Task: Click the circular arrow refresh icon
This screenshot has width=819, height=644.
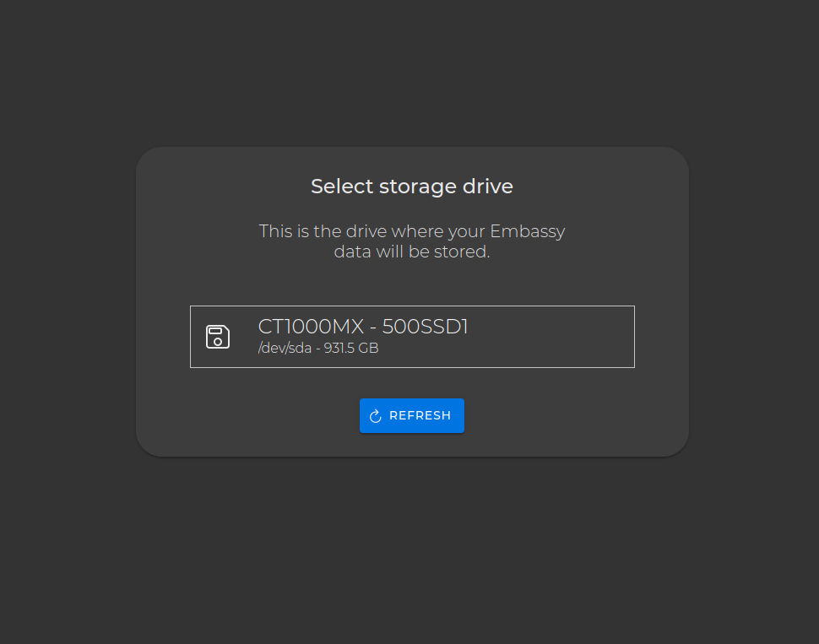Action: [x=376, y=416]
